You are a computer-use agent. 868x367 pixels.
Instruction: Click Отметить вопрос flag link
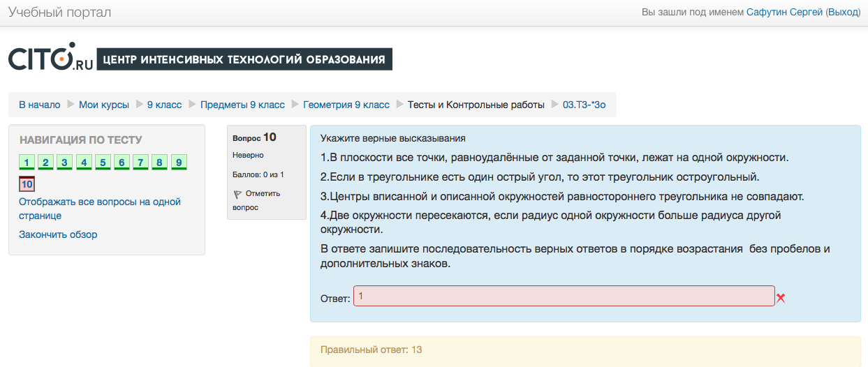coord(257,200)
